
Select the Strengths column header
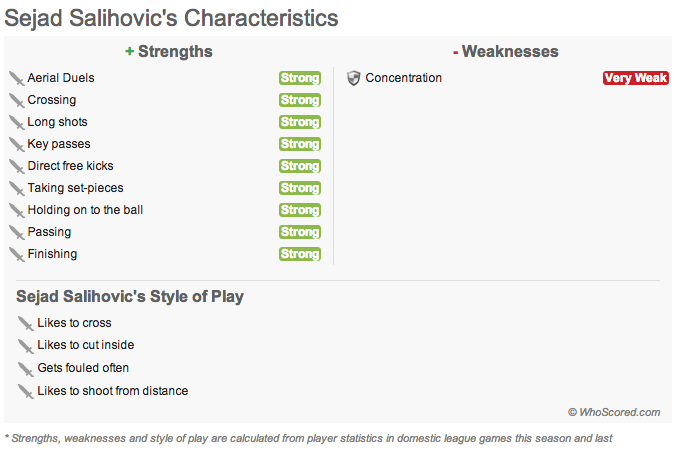[168, 52]
